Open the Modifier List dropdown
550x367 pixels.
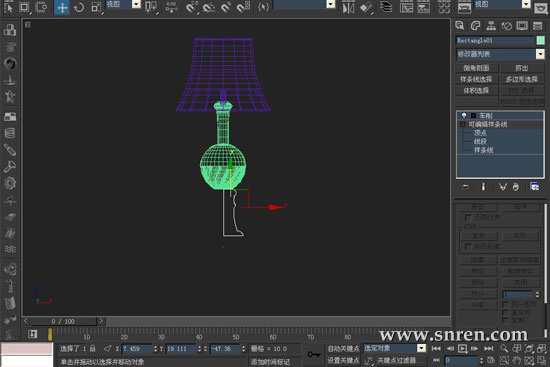pyautogui.click(x=500, y=54)
